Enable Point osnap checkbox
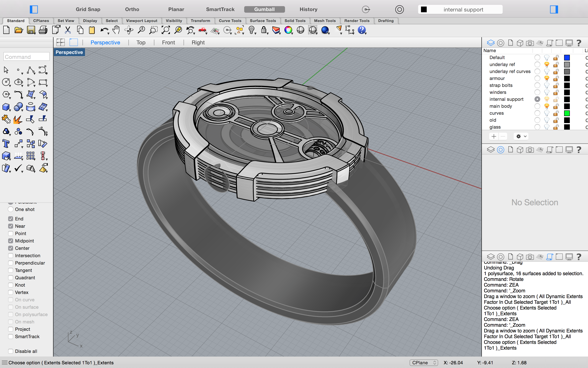The image size is (588, 368). (x=10, y=233)
